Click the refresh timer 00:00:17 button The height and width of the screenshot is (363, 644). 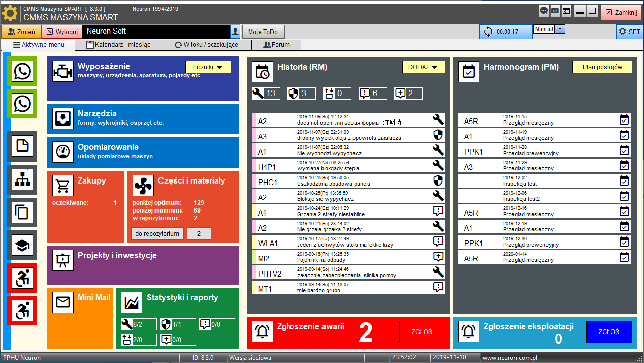[505, 32]
